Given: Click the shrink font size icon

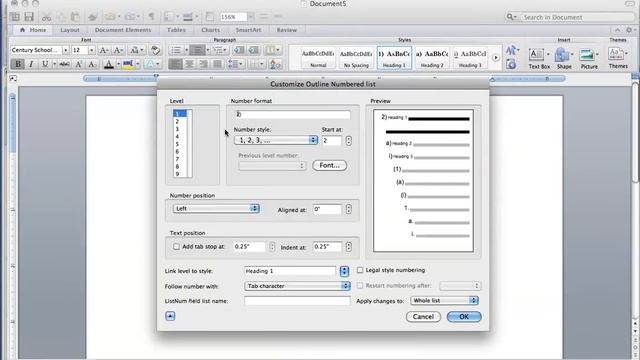Looking at the screenshot, I should click(x=118, y=50).
